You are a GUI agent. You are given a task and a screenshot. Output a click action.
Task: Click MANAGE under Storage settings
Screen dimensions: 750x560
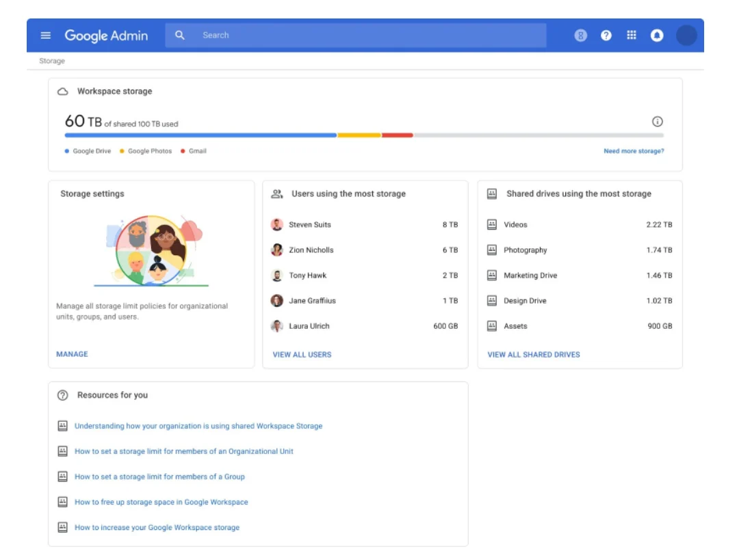(x=72, y=354)
